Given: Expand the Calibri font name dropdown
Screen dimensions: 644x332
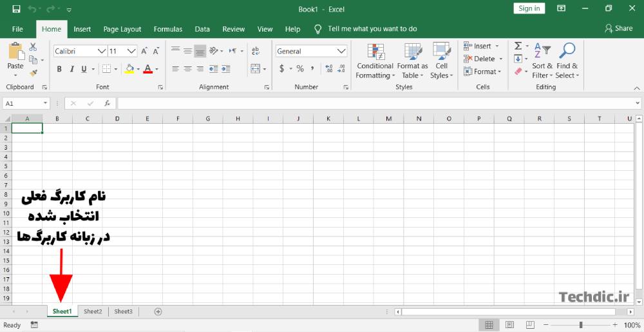Looking at the screenshot, I should click(102, 51).
